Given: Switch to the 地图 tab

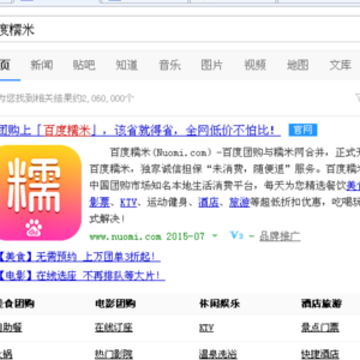Looking at the screenshot, I should [298, 65].
